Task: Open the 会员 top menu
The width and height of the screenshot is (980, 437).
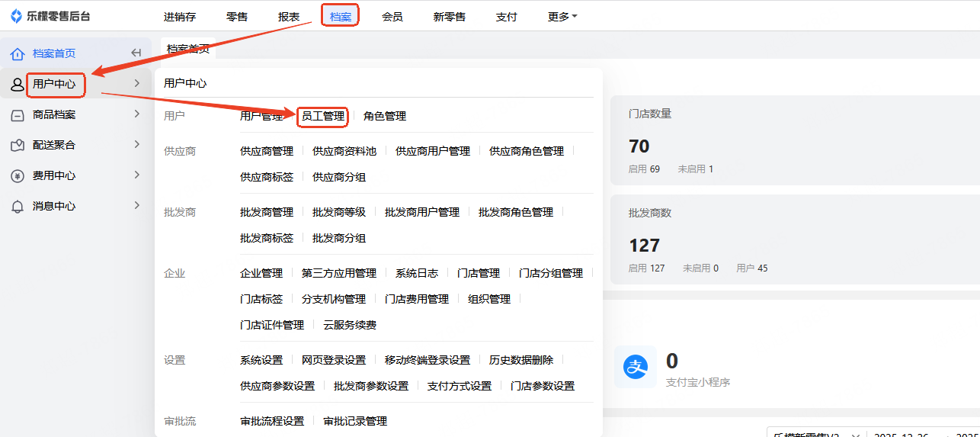Action: 392,16
